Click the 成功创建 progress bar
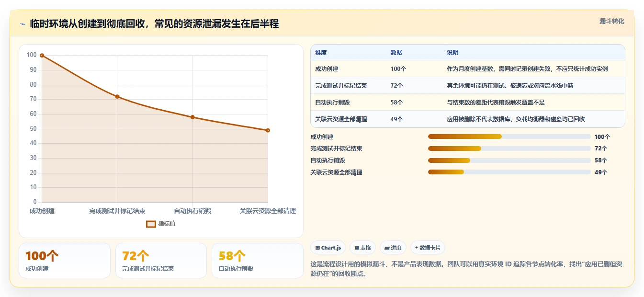 509,137
